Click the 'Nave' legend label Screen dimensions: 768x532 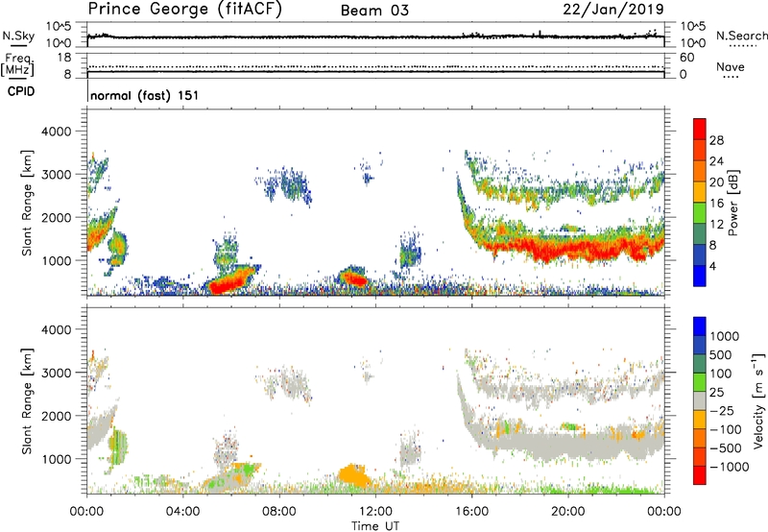pos(731,66)
